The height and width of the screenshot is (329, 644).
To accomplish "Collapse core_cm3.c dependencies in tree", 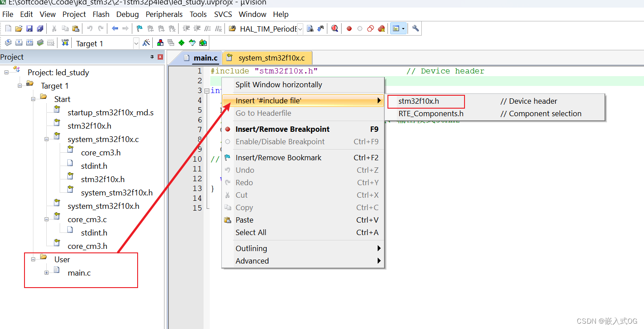I will click(47, 219).
